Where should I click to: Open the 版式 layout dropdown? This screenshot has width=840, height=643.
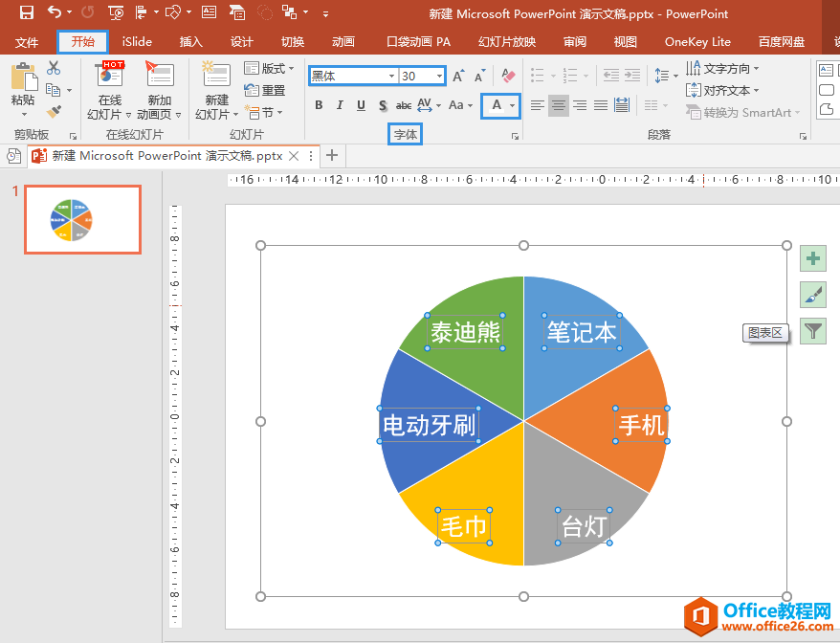(270, 69)
